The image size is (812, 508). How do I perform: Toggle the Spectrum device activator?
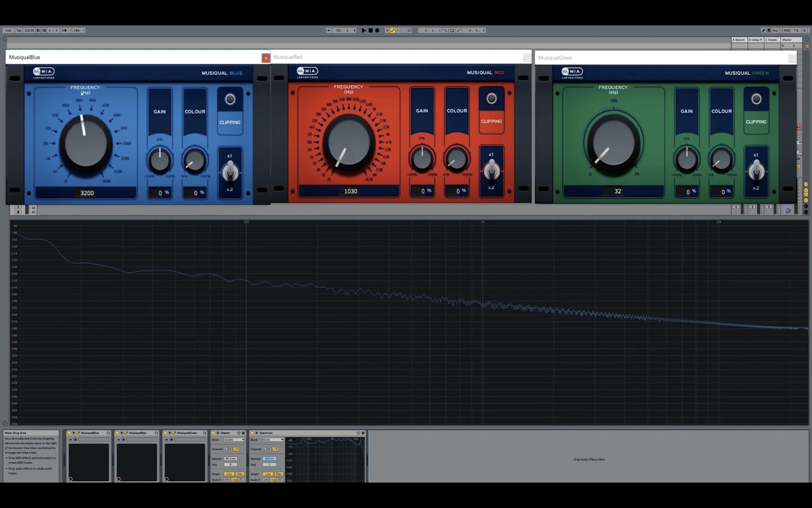click(252, 433)
